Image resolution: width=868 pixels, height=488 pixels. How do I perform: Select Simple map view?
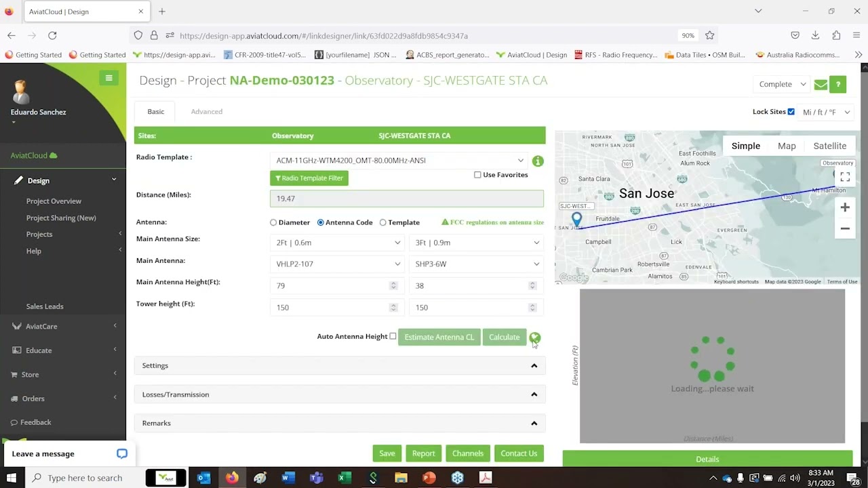(x=745, y=146)
